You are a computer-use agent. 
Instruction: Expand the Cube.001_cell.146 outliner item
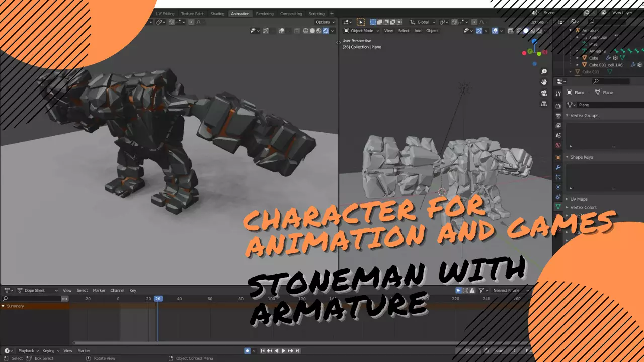578,65
